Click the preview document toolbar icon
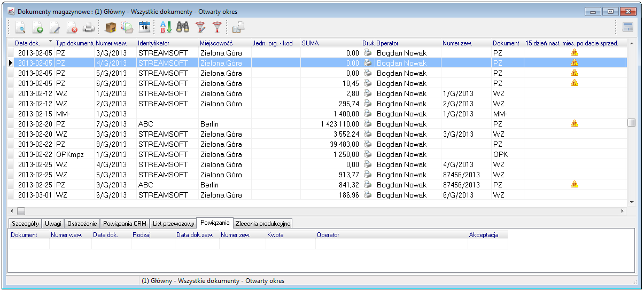 point(20,27)
